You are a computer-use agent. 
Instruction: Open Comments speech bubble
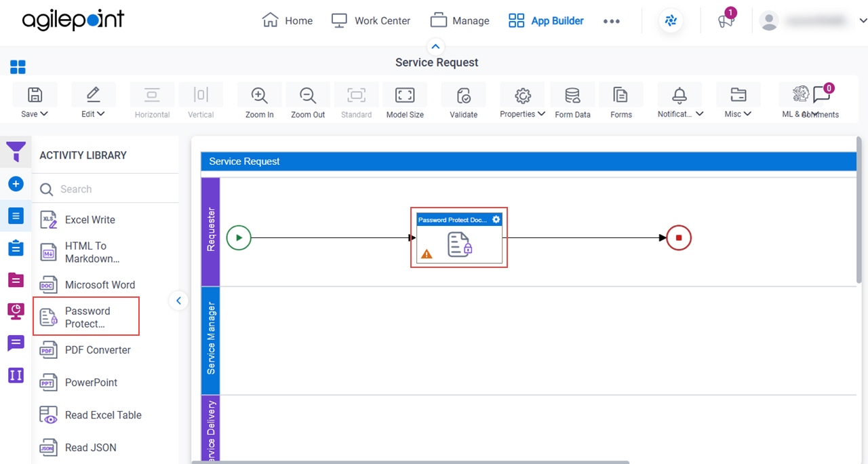(x=822, y=95)
